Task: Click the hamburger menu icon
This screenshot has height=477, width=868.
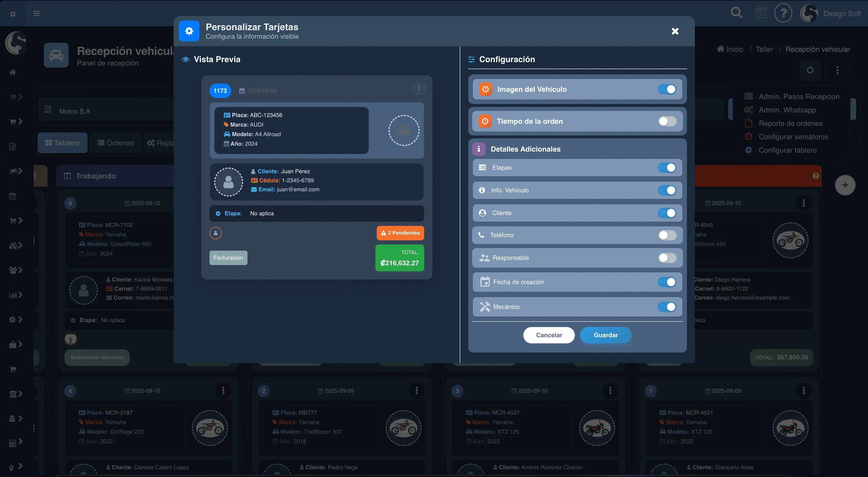Action: (x=37, y=13)
